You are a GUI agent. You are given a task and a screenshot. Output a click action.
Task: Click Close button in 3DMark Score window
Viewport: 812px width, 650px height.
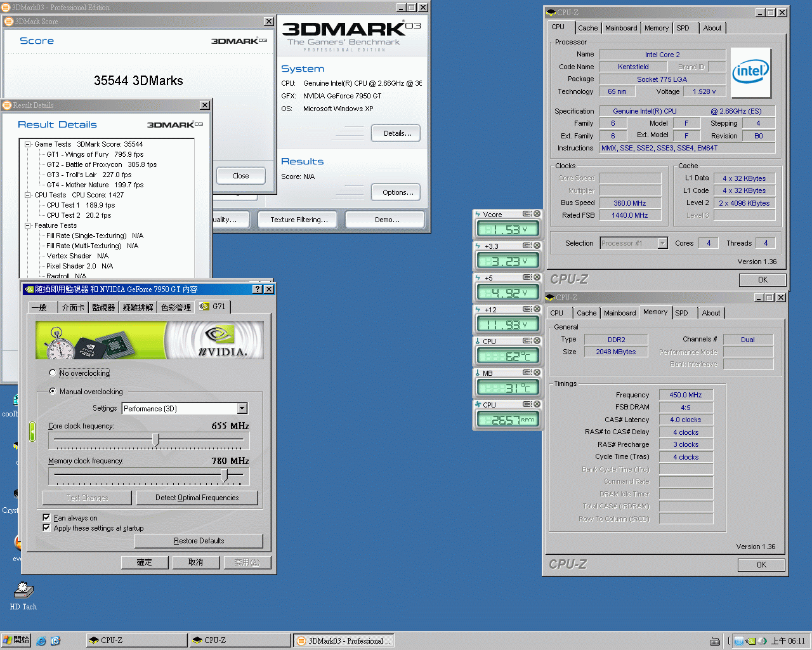pyautogui.click(x=240, y=176)
